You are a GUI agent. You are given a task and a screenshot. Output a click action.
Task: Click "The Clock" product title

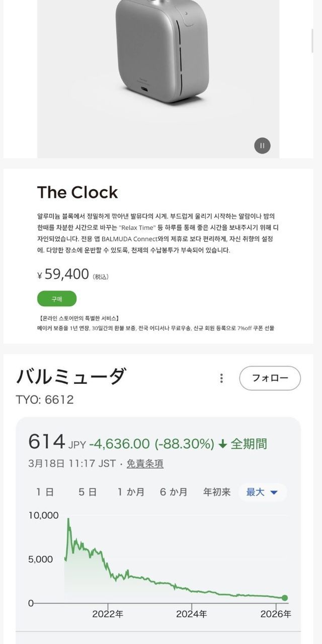77,192
